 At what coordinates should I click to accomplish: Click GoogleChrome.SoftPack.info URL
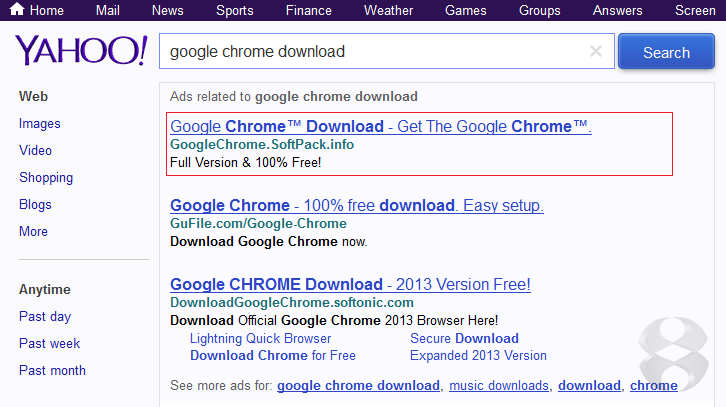[x=262, y=144]
